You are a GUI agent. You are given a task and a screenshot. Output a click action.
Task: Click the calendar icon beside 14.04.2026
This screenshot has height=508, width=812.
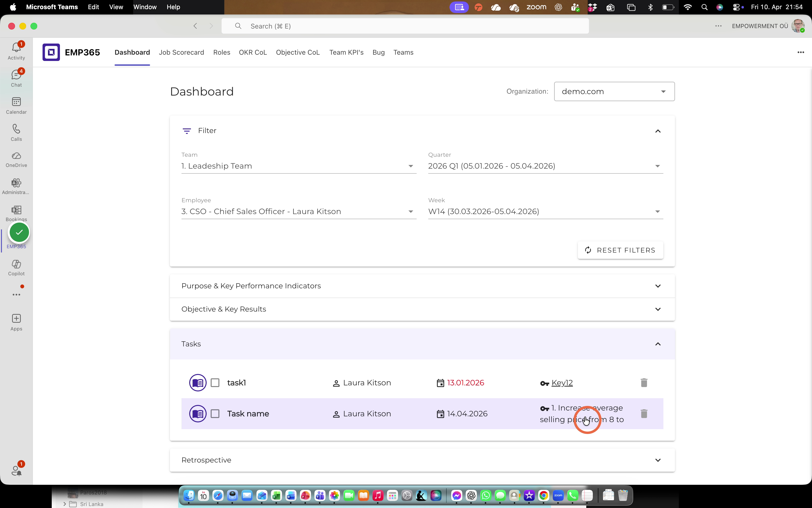(440, 414)
